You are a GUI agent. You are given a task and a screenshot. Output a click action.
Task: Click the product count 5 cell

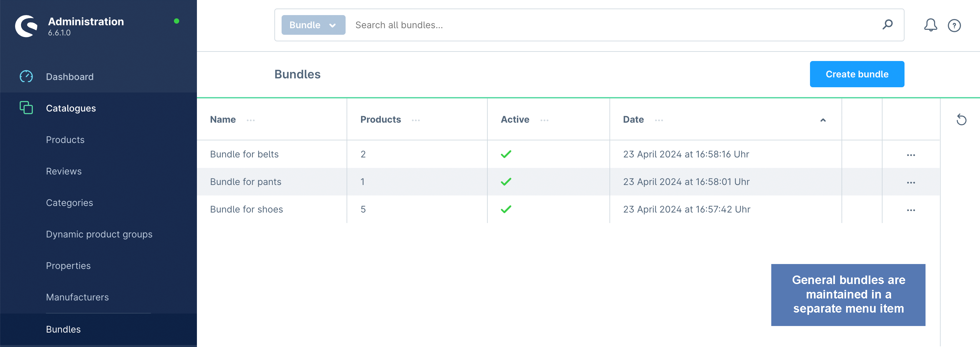click(363, 209)
